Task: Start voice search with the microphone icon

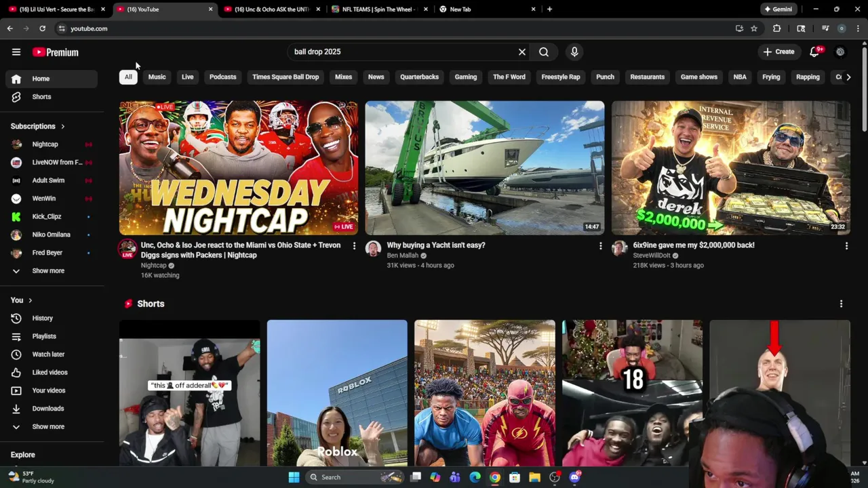Action: [574, 52]
